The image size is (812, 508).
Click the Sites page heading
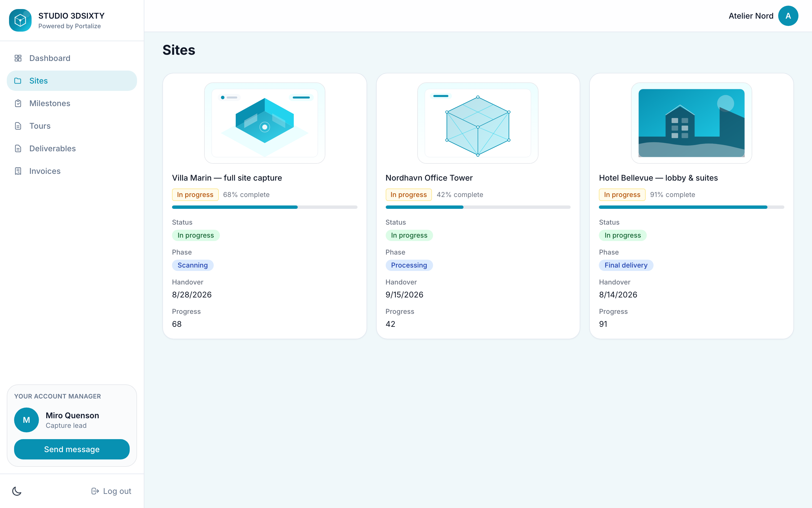[179, 50]
